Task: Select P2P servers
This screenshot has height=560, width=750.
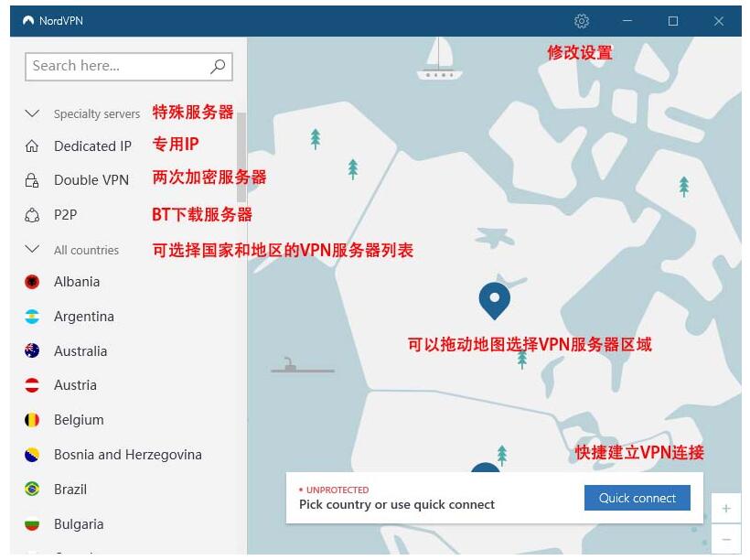Action: (66, 214)
